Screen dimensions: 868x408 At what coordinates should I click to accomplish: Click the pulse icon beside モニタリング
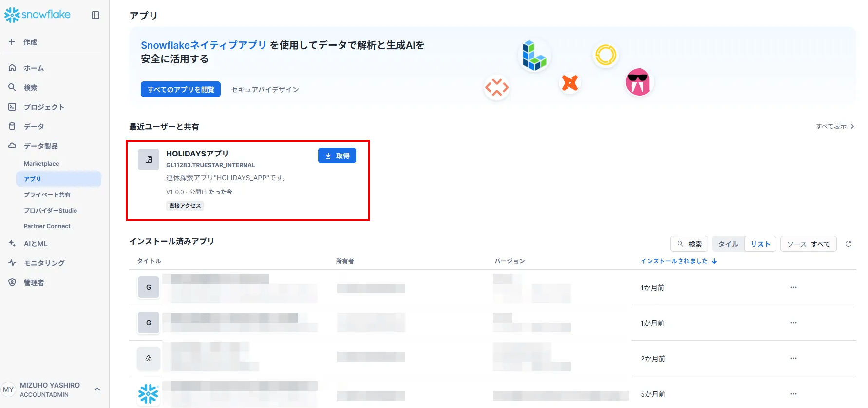click(12, 263)
